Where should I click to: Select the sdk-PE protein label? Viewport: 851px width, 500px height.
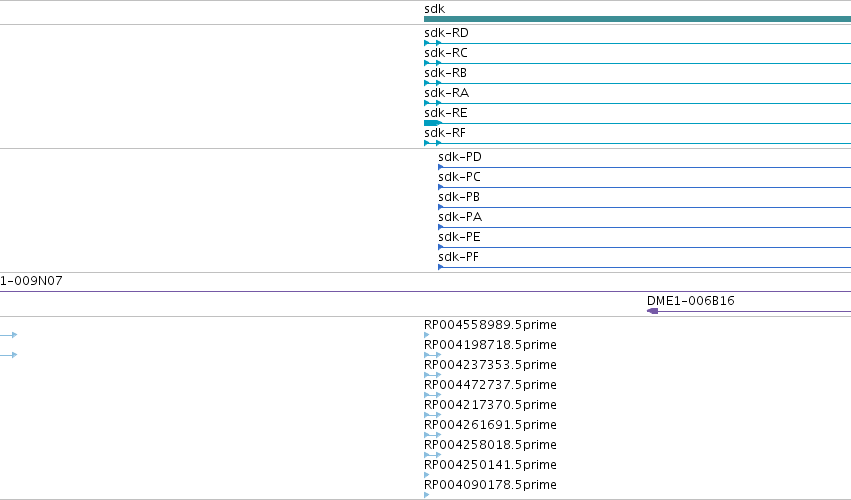pos(459,237)
